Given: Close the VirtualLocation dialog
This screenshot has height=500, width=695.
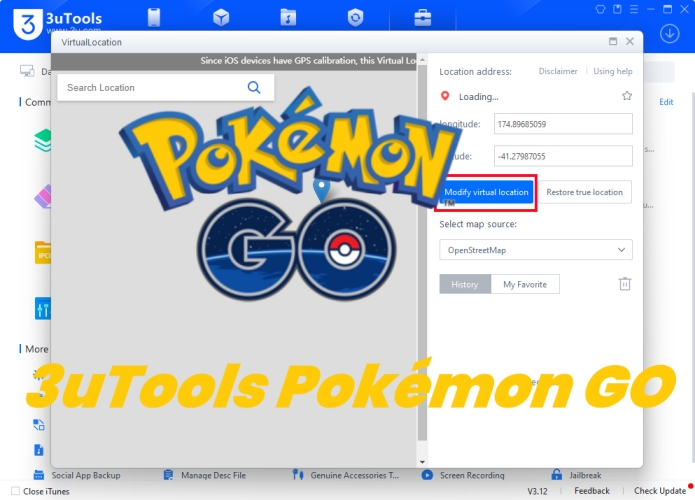Looking at the screenshot, I should (629, 41).
